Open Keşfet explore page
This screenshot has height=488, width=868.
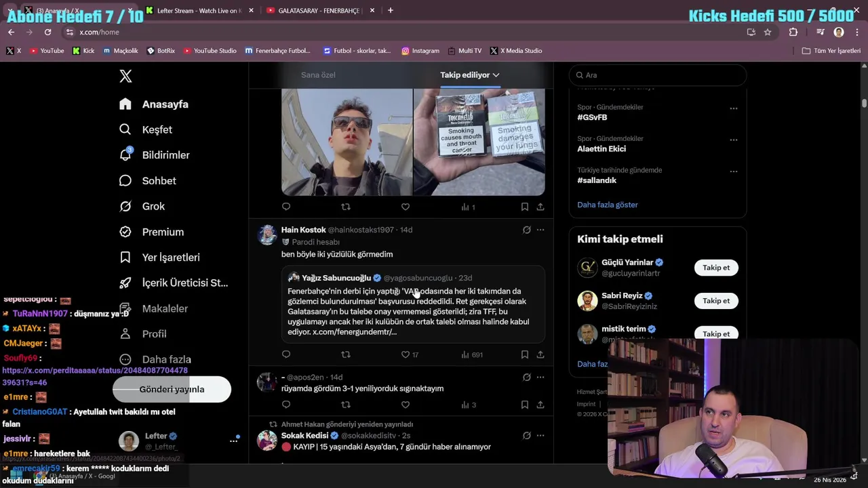tap(146, 129)
